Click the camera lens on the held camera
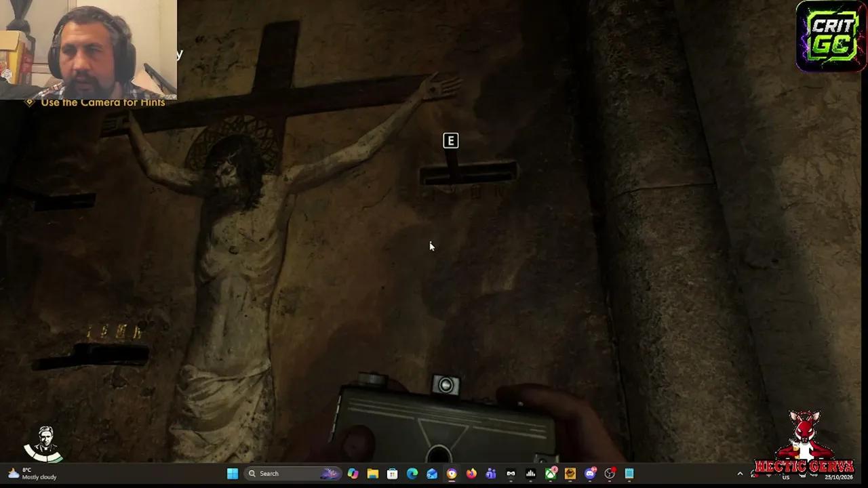 click(x=446, y=386)
